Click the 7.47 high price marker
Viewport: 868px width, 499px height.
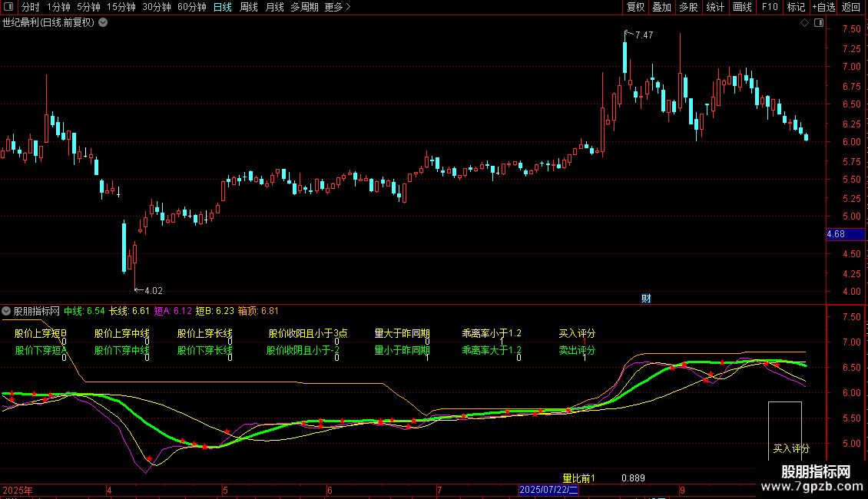644,35
